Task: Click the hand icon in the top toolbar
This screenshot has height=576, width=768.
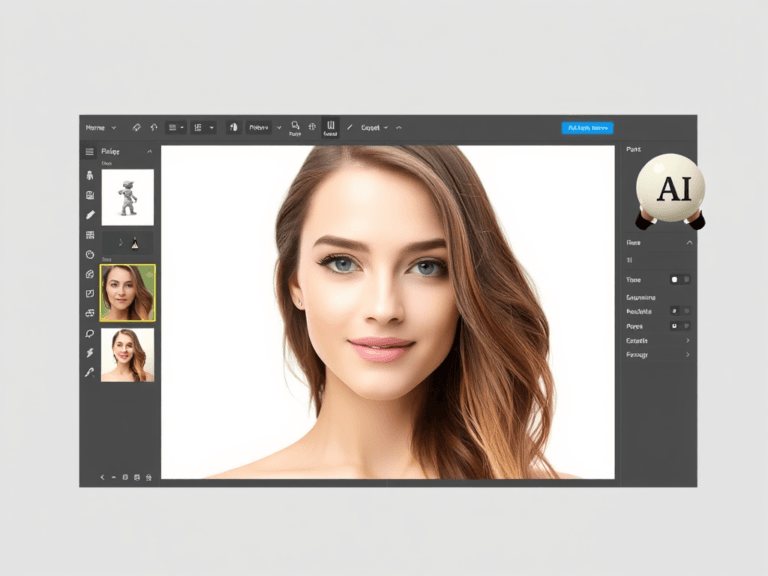Action: click(234, 127)
